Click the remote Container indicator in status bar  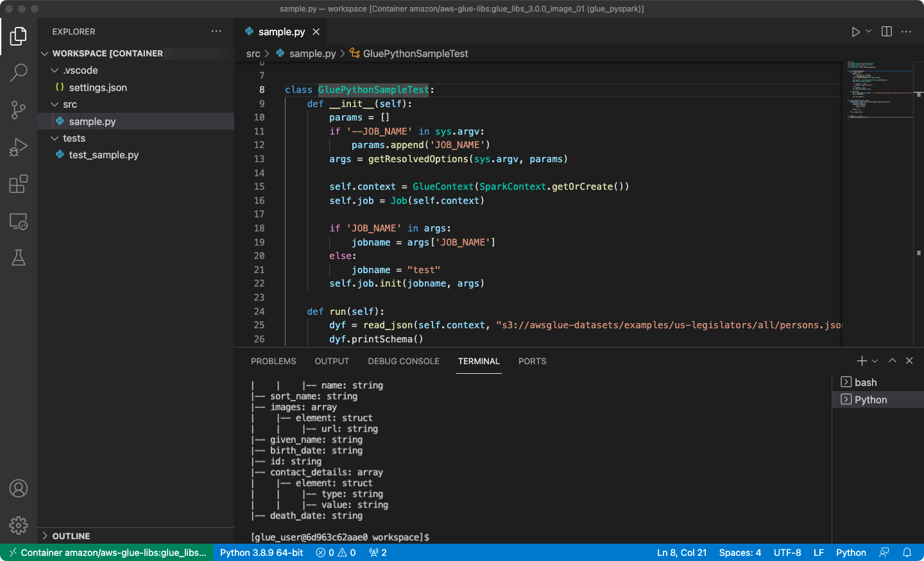[x=107, y=553]
